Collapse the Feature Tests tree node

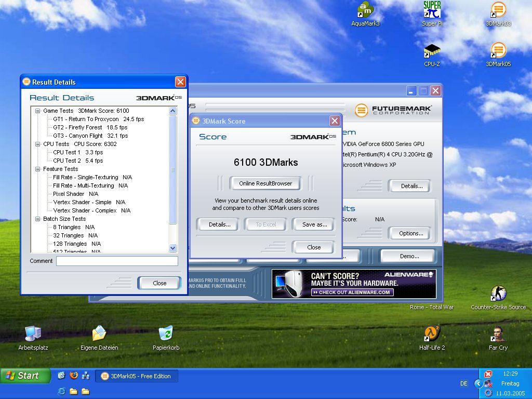(x=37, y=169)
